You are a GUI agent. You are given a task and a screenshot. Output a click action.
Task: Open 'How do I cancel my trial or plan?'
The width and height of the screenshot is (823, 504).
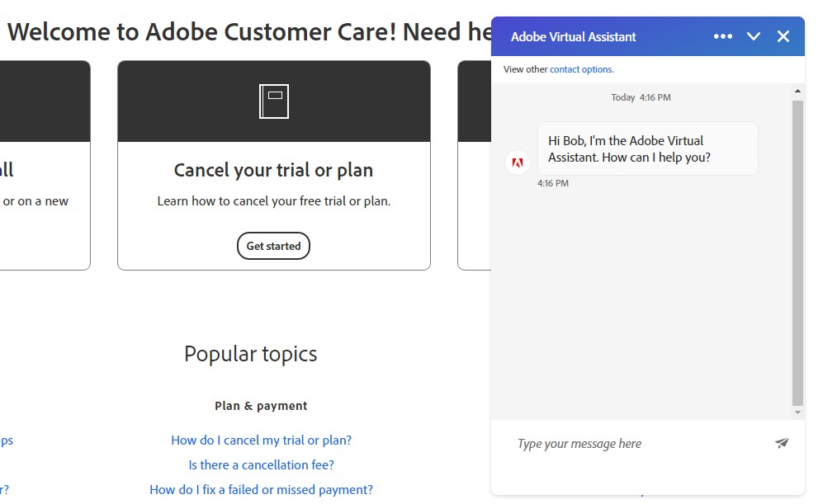click(261, 440)
